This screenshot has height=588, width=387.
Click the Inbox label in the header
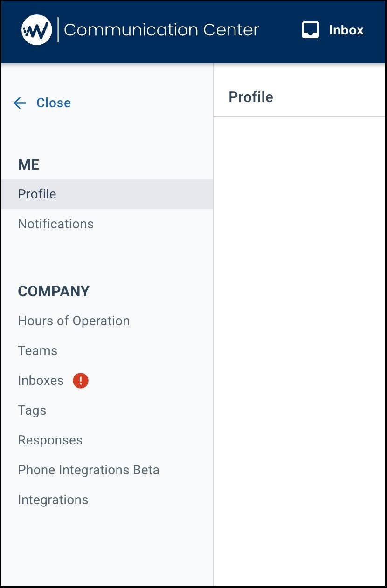coord(346,30)
